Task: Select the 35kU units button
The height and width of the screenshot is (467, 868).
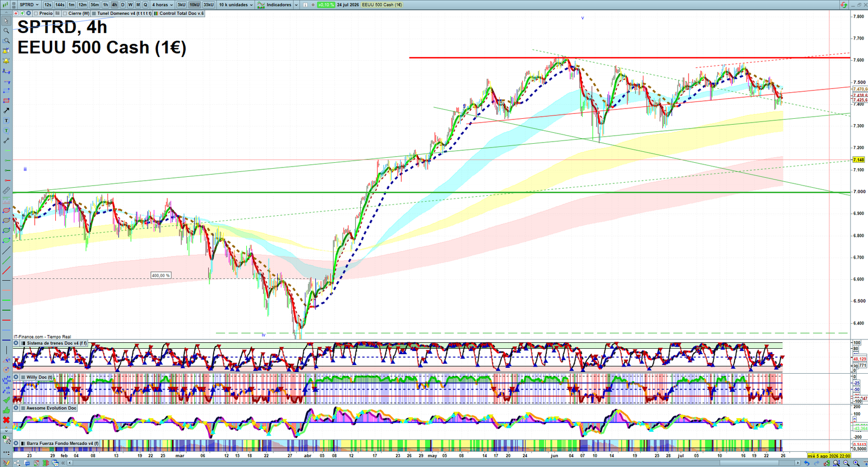Action: [x=208, y=5]
